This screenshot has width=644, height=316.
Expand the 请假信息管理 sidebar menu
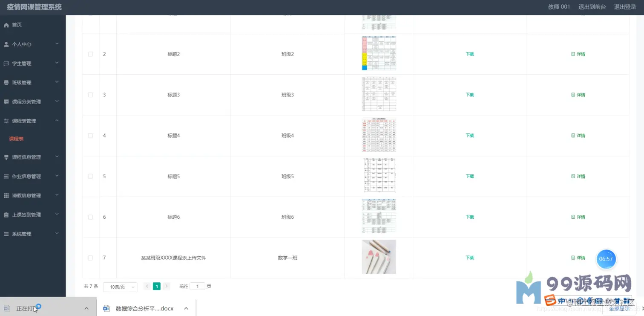coord(57,195)
